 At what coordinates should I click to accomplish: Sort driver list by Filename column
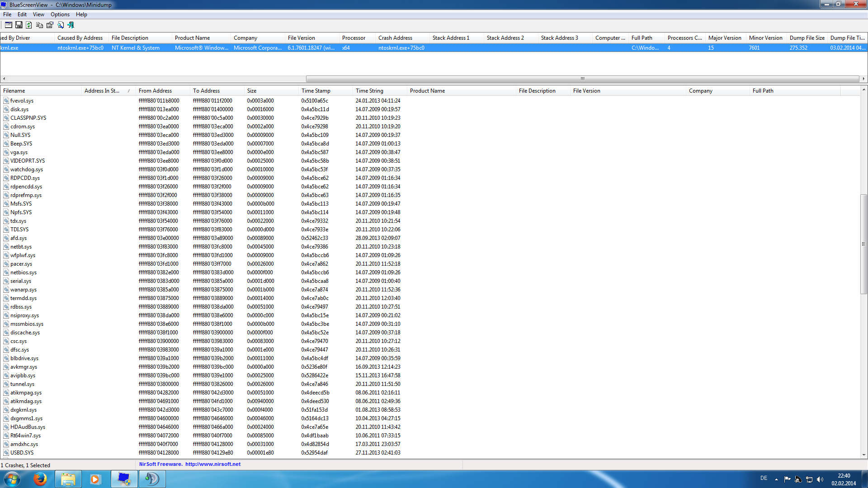click(41, 91)
